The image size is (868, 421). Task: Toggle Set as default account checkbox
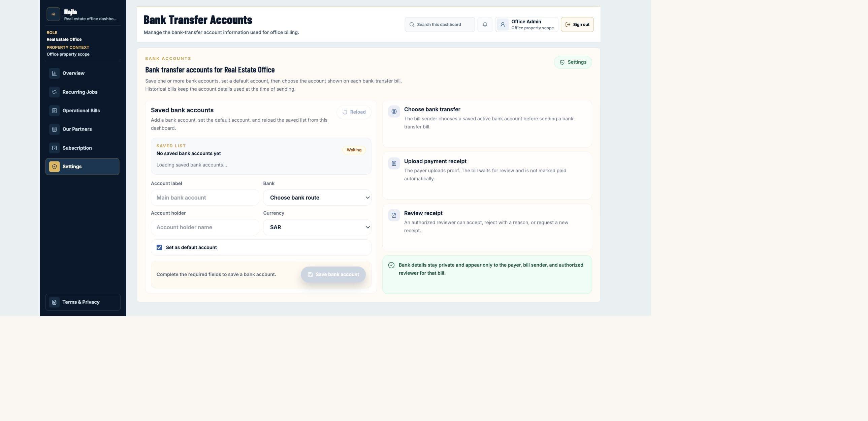click(x=159, y=247)
